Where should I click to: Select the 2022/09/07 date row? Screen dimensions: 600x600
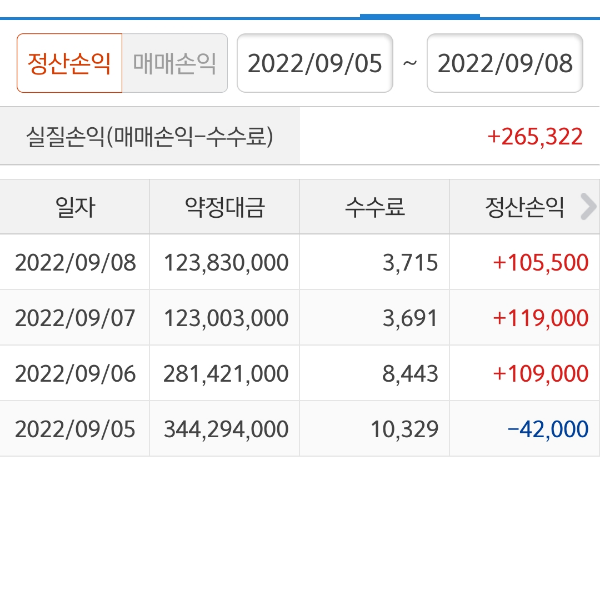[x=75, y=318]
